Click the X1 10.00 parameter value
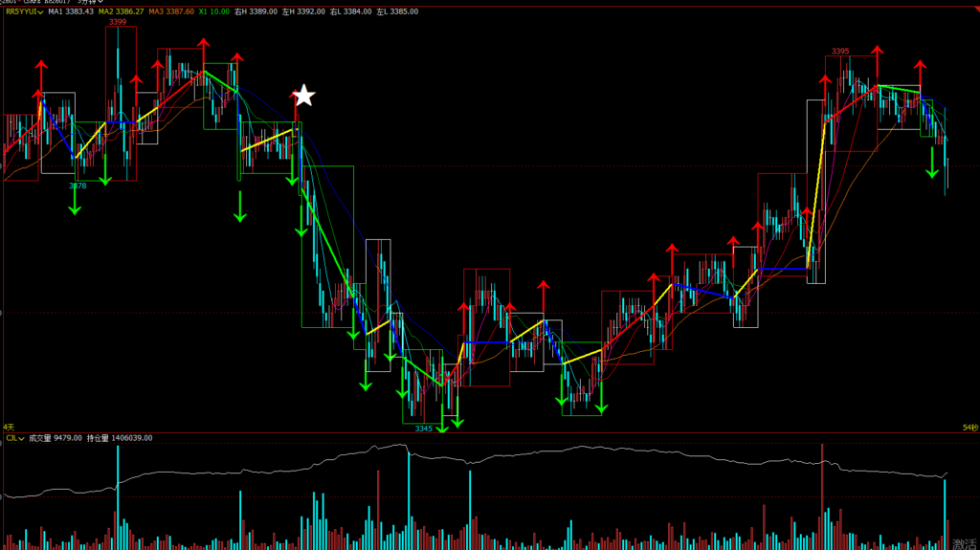The image size is (980, 550). pos(213,11)
